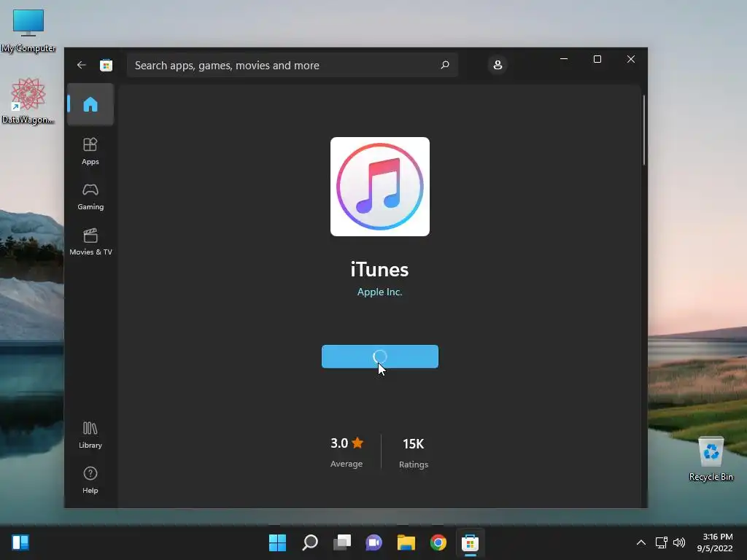747x560 pixels.
Task: Maximize the Microsoft Store window
Action: pos(597,59)
